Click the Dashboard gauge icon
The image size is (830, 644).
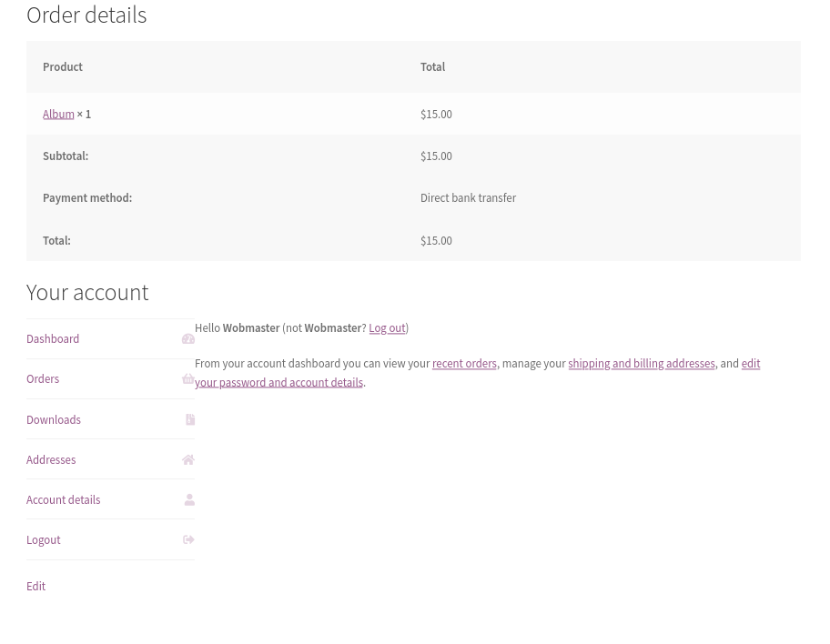(x=187, y=338)
